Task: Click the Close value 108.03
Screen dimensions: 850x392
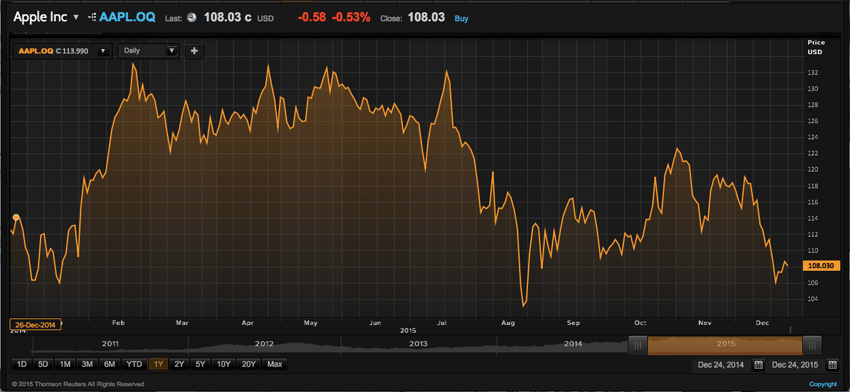Action: pos(426,17)
